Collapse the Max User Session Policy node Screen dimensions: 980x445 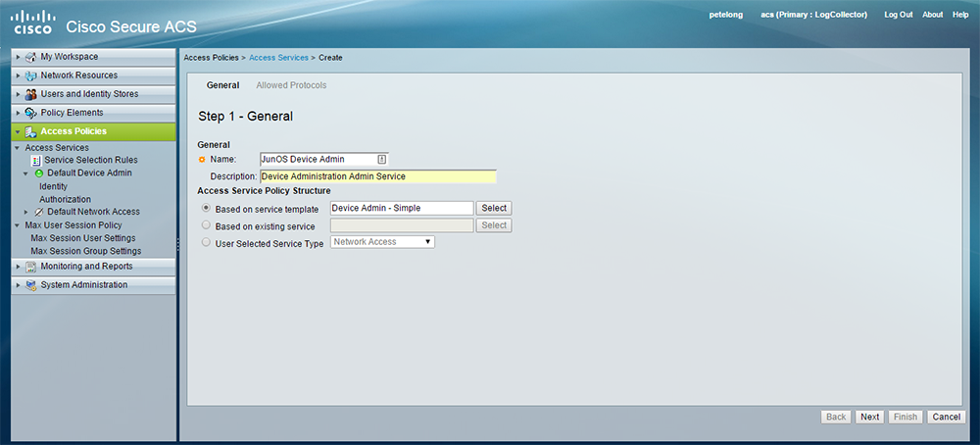[18, 225]
